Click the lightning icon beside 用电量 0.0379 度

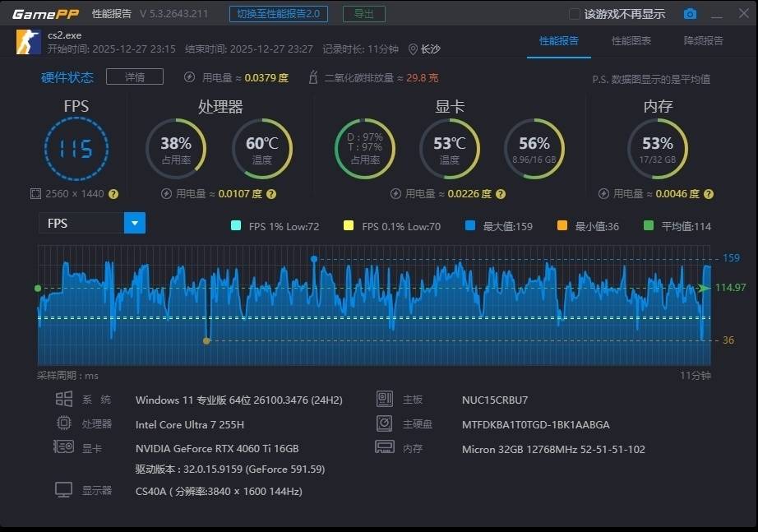tap(190, 78)
